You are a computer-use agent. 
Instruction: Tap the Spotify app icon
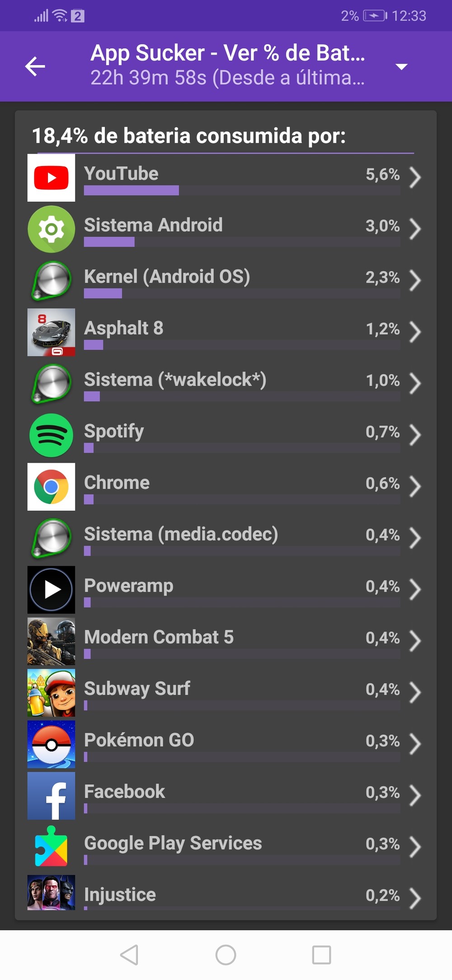(51, 436)
